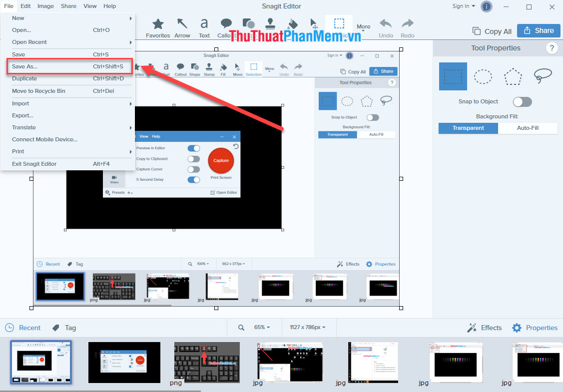Open the first screenshot thumbnail in the tray

pyautogui.click(x=40, y=362)
